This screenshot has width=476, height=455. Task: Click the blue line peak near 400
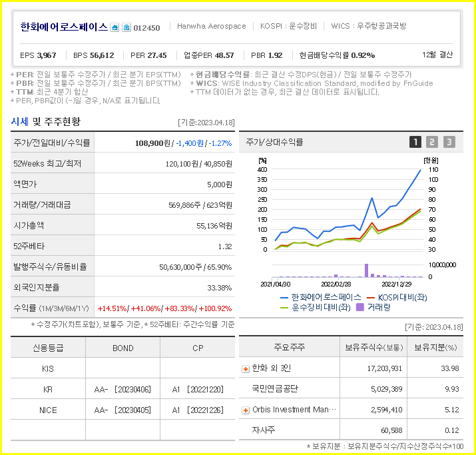pos(420,171)
